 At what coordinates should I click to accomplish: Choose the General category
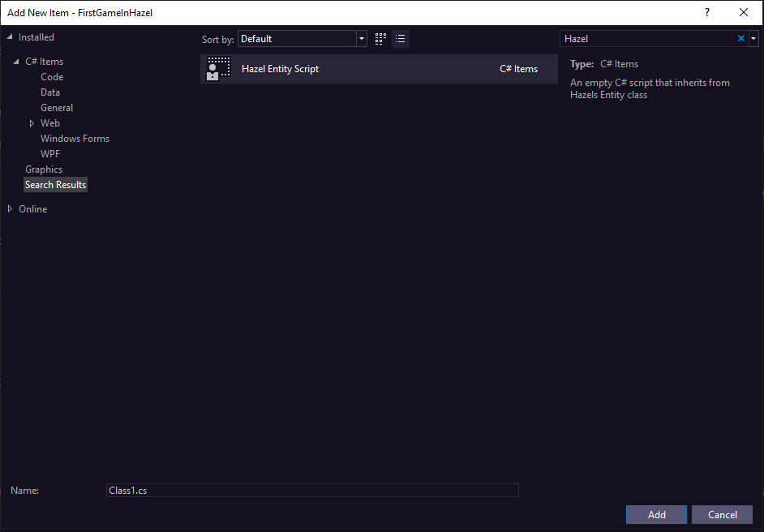[x=57, y=108]
